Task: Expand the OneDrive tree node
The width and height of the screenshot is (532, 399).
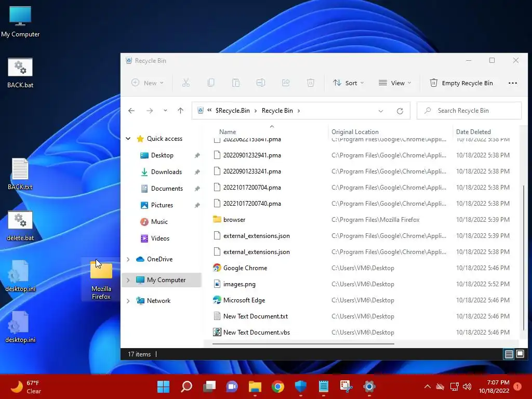Action: pos(128,259)
